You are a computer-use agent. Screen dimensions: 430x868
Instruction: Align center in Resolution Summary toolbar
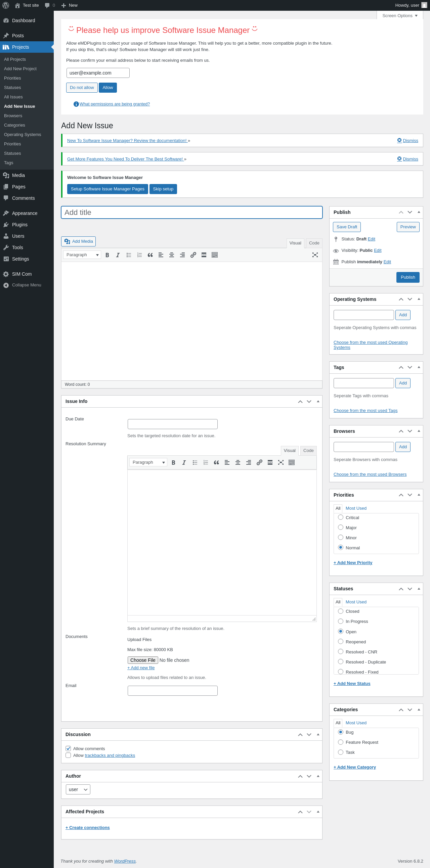coord(238,463)
